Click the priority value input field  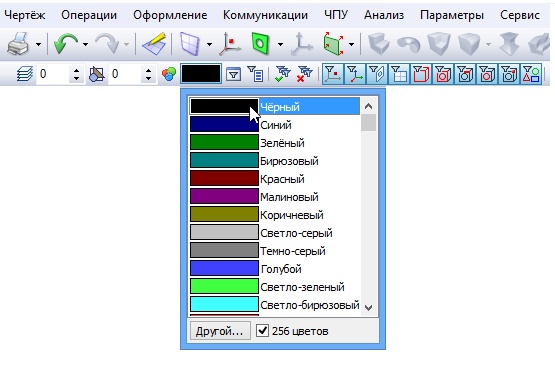[x=126, y=74]
